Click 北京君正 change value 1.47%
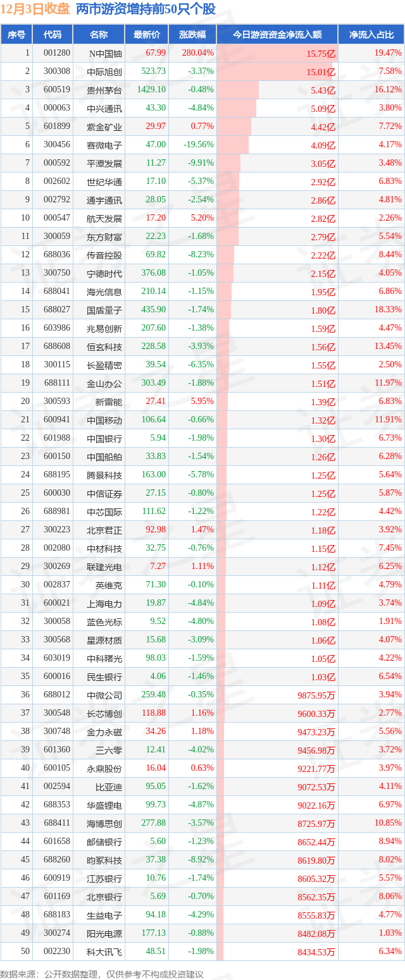The height and width of the screenshot is (980, 405). click(202, 530)
